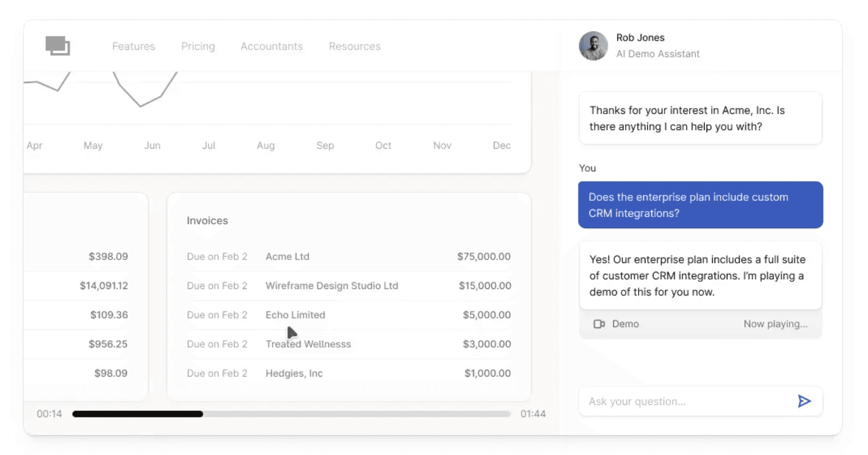Screen dimensions: 868x455
Task: Open the Pricing menu
Action: tap(198, 46)
